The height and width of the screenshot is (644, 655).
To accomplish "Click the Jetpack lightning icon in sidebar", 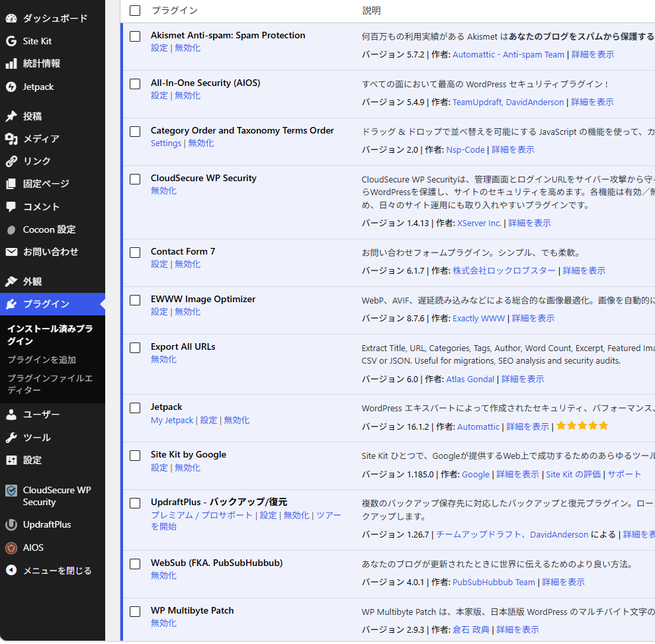I will click(x=11, y=87).
